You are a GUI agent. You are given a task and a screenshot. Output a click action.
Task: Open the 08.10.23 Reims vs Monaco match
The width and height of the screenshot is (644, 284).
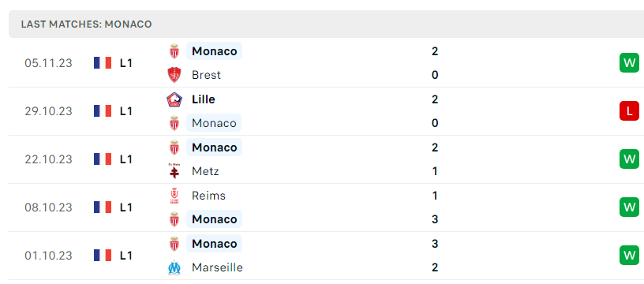pyautogui.click(x=326, y=207)
